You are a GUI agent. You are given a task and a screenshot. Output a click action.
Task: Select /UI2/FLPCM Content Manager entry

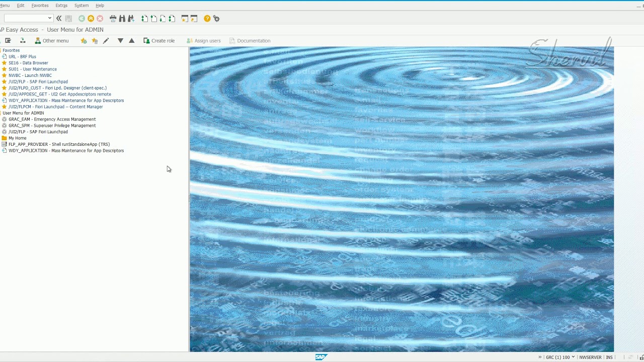pos(55,107)
